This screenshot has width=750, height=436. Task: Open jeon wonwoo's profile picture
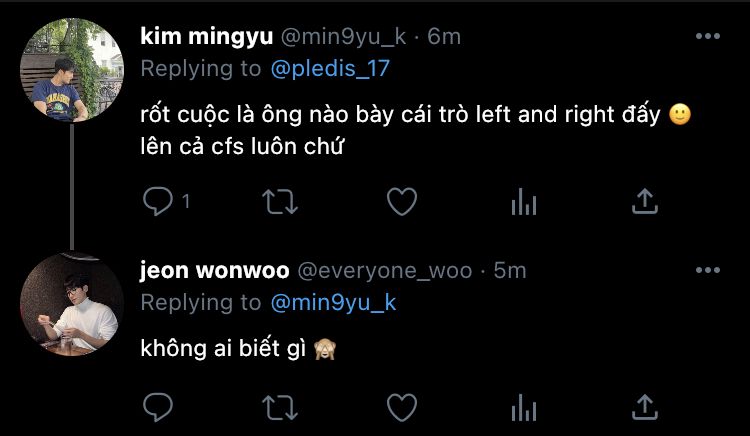[x=72, y=304]
